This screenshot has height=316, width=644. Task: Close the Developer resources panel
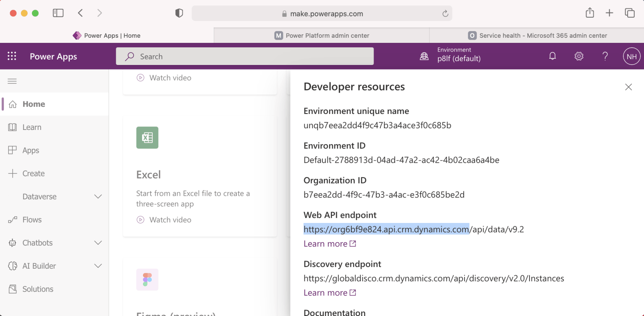(x=628, y=87)
